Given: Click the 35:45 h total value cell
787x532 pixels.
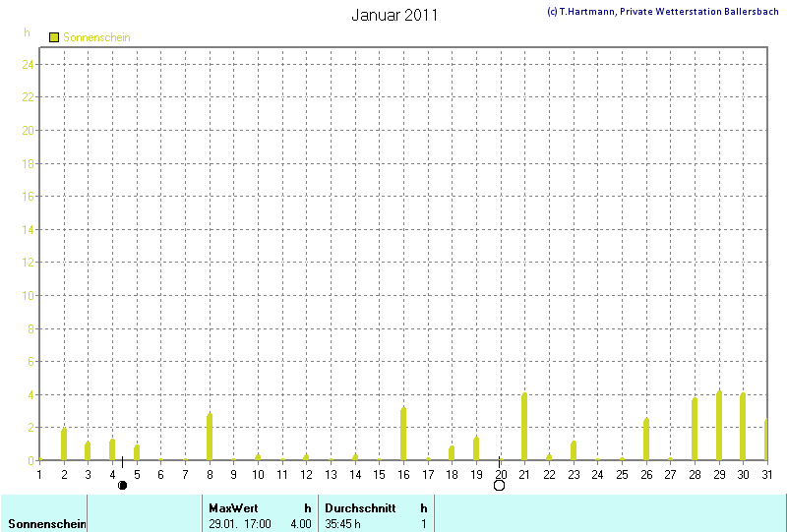Looking at the screenshot, I should click(343, 524).
